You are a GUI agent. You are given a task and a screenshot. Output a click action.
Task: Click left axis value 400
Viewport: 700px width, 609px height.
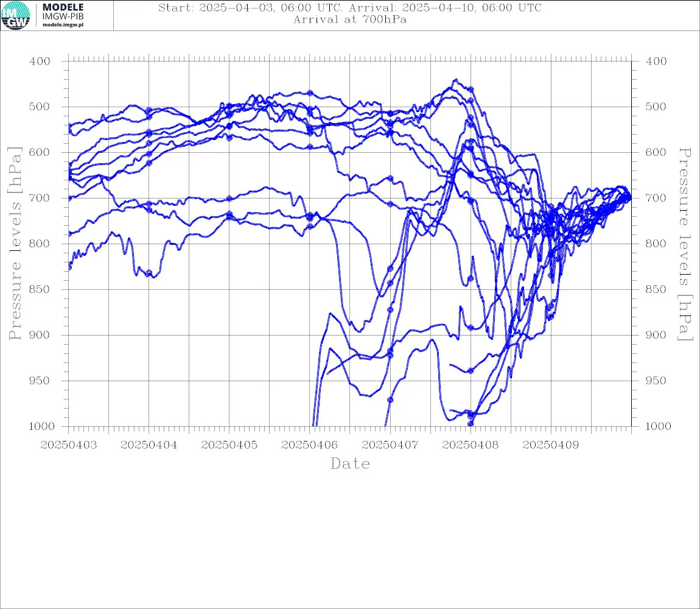tap(40, 62)
